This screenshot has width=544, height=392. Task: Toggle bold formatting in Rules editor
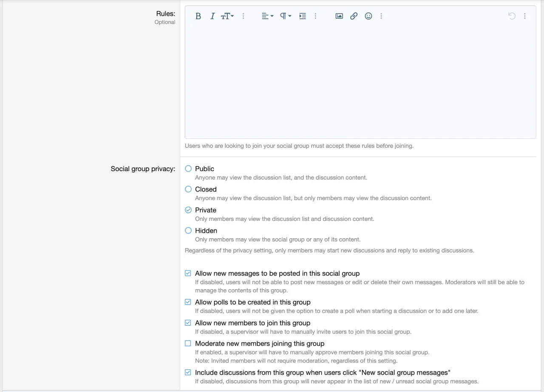(x=198, y=16)
